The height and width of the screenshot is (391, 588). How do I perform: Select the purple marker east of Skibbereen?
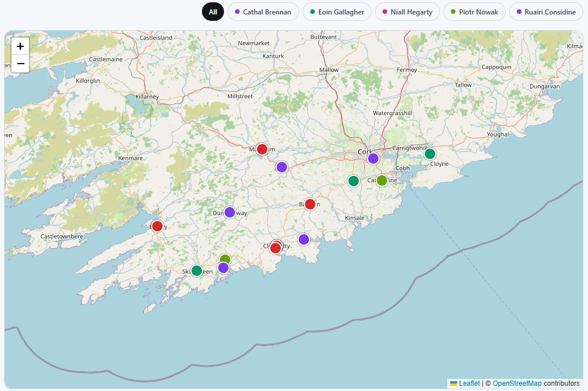223,268
